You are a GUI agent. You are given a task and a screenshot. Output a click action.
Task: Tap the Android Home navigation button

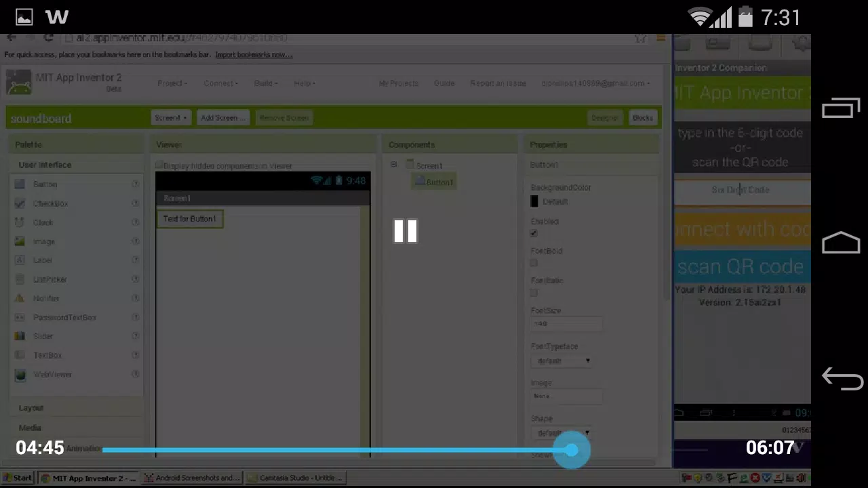pyautogui.click(x=841, y=243)
